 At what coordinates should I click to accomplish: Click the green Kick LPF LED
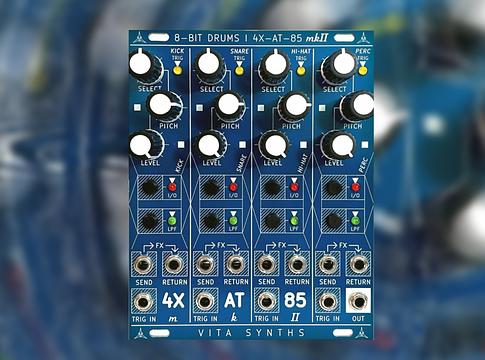172,220
